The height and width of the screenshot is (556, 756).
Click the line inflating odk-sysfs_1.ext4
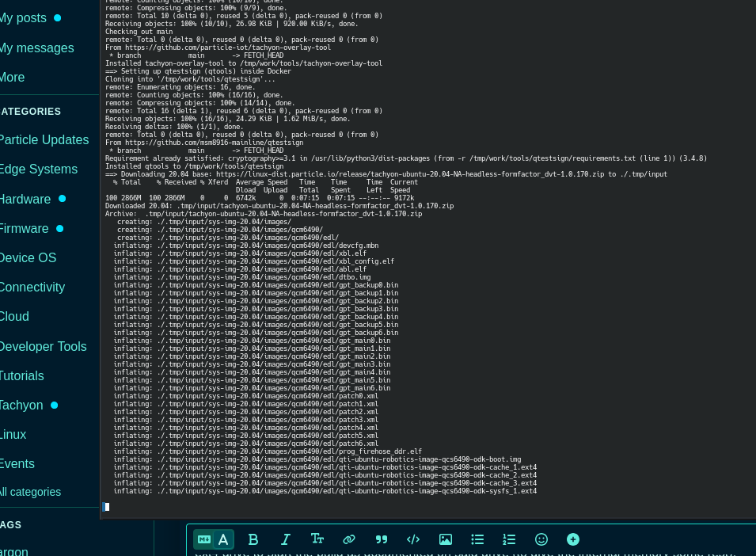[x=325, y=491]
